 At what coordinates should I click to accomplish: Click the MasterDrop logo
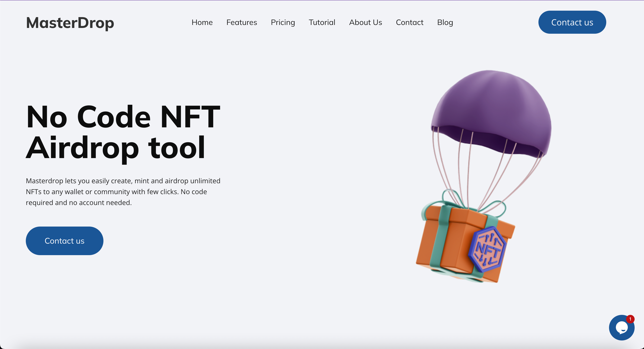coord(70,23)
